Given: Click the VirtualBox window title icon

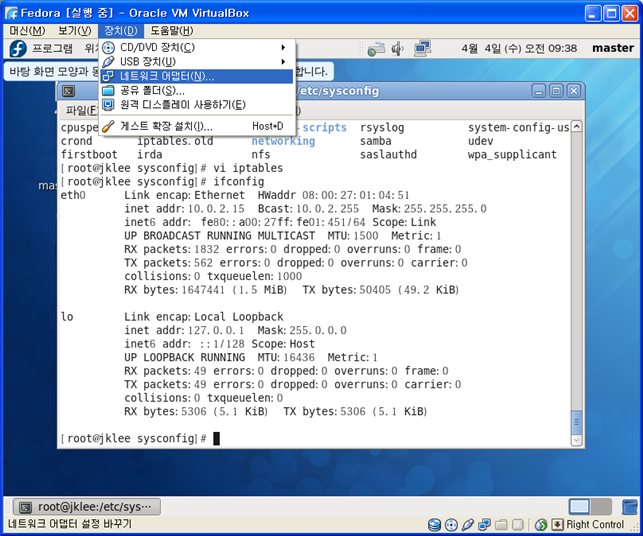Looking at the screenshot, I should (x=11, y=13).
